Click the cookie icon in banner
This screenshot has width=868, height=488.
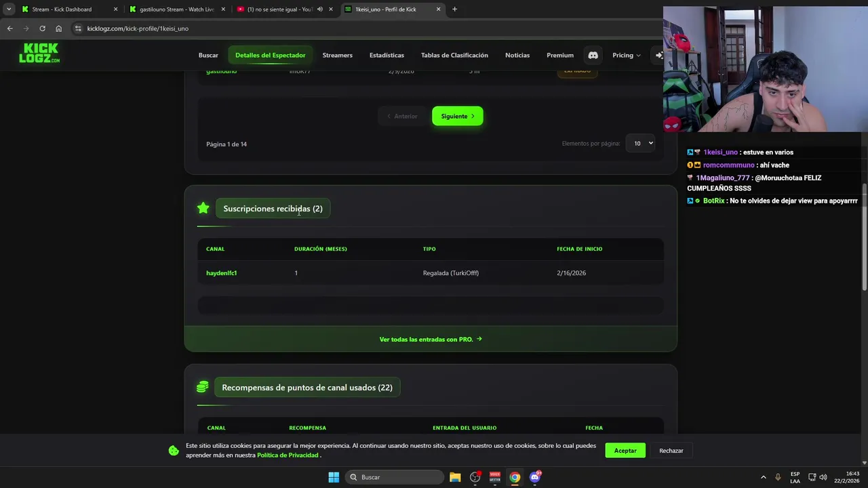click(174, 451)
